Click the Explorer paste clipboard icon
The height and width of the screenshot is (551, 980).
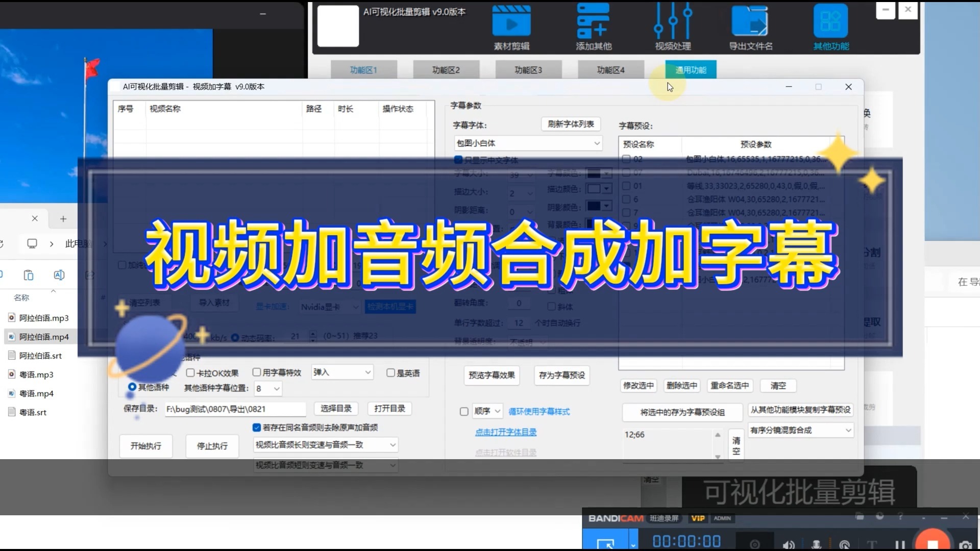[29, 275]
